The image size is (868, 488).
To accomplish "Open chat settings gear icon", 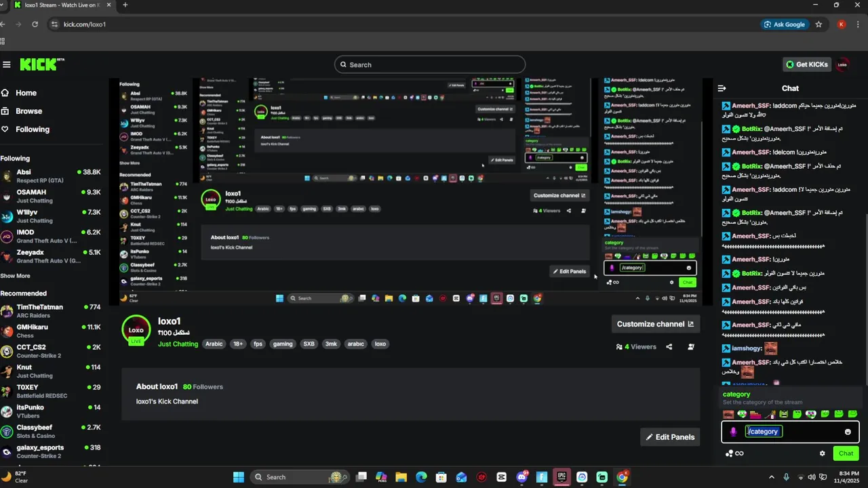I will 822,453.
